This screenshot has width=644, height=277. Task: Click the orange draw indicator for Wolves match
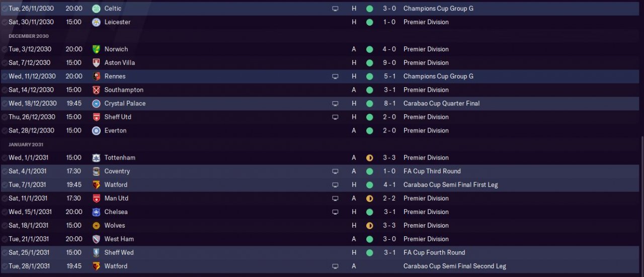point(369,226)
